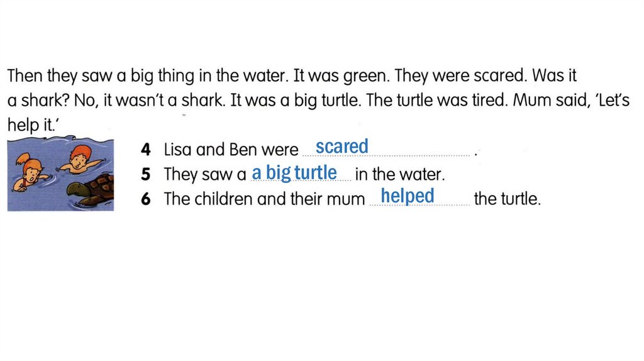Click 'in the water.' ending sentence 5
Image resolution: width=644 pixels, height=361 pixels.
[400, 174]
